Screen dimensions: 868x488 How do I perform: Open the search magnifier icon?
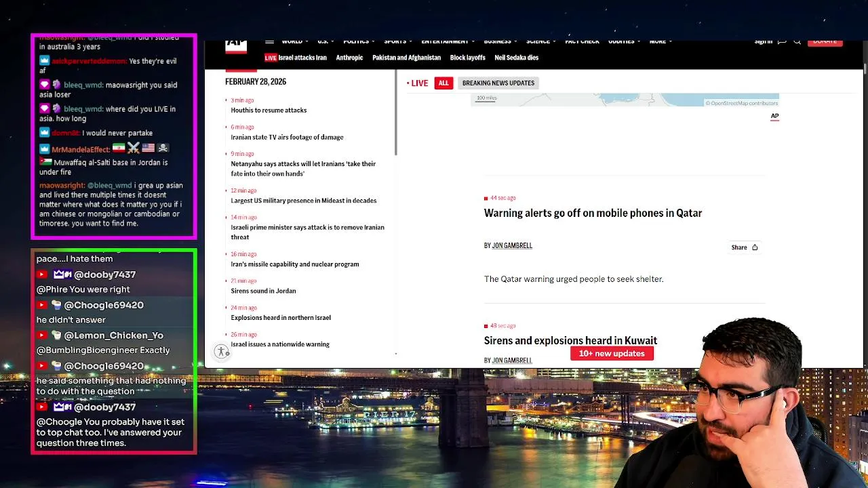coord(797,42)
